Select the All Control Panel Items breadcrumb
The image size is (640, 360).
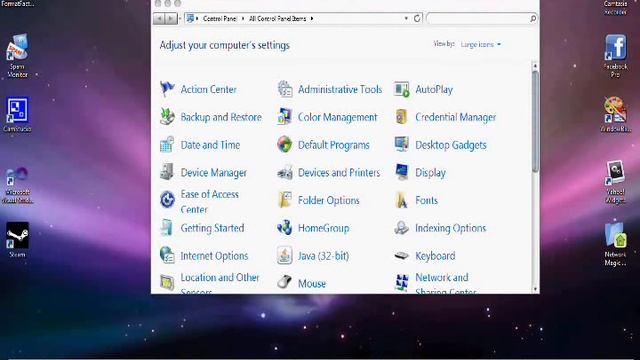pyautogui.click(x=278, y=18)
